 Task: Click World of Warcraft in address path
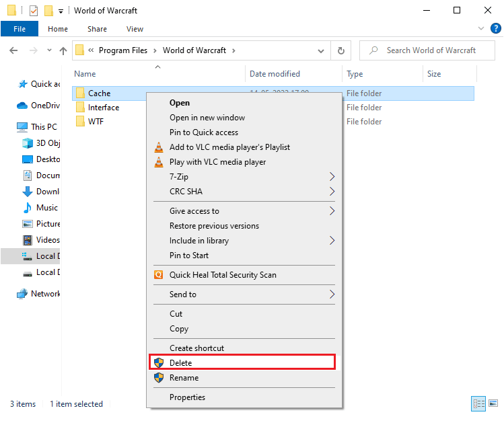coord(194,50)
